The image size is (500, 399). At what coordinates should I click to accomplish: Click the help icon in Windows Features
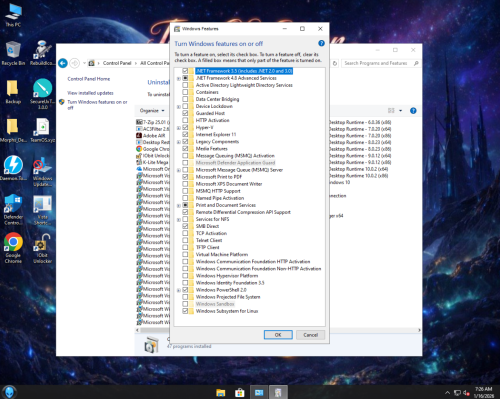point(321,43)
